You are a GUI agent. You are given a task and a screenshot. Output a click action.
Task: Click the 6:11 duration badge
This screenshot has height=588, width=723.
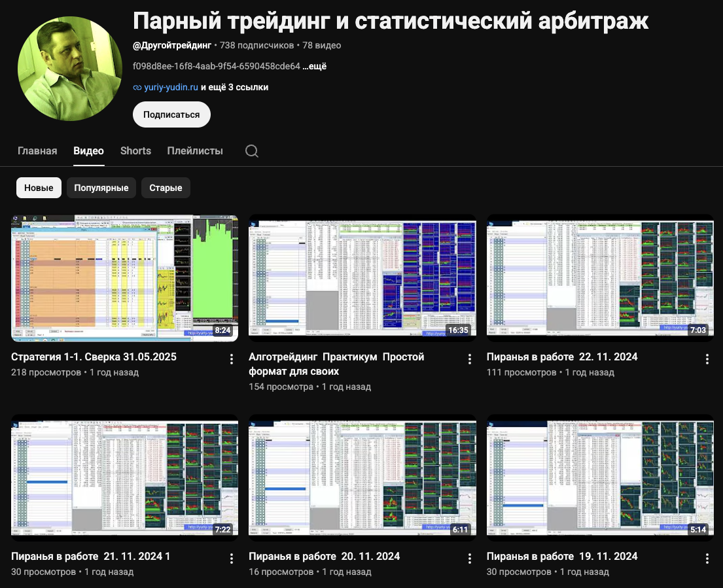(460, 530)
